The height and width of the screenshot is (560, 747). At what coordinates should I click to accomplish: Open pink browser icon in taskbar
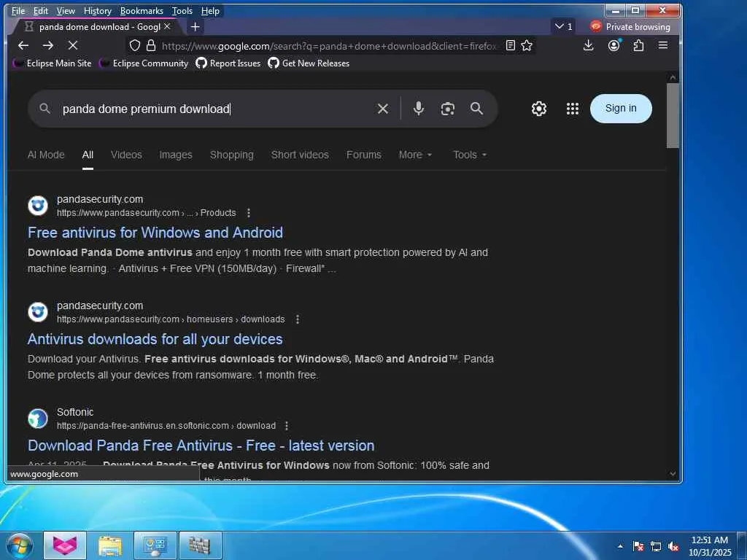coord(65,545)
